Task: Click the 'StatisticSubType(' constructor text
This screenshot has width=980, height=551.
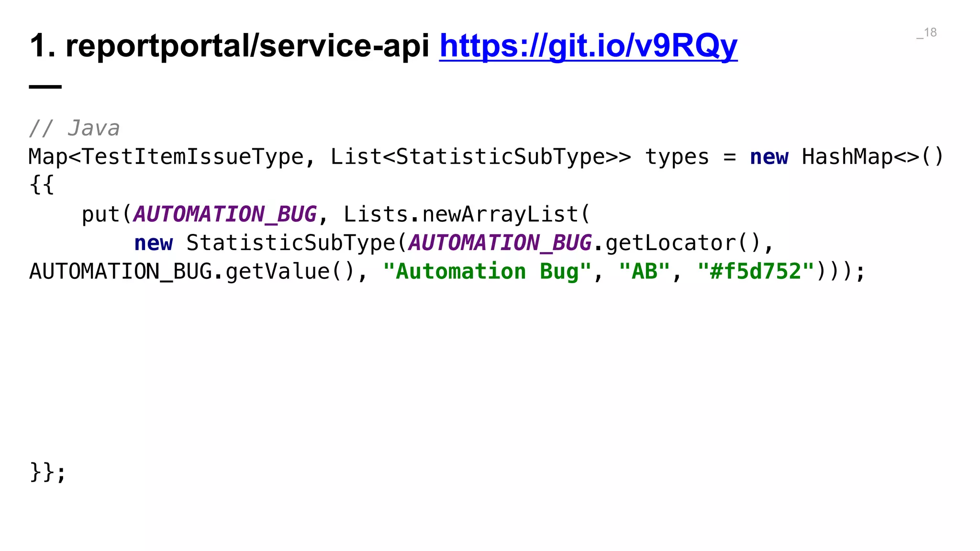Action: (x=297, y=243)
